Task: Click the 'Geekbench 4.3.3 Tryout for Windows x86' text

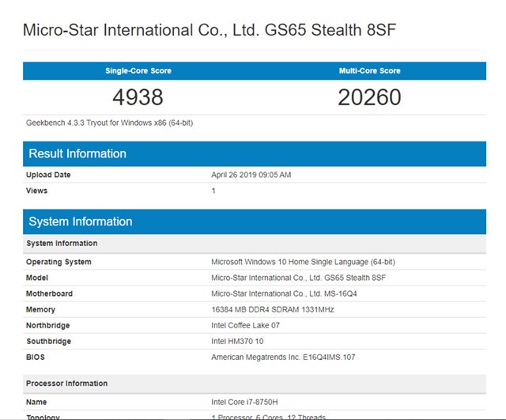Action: pos(109,123)
